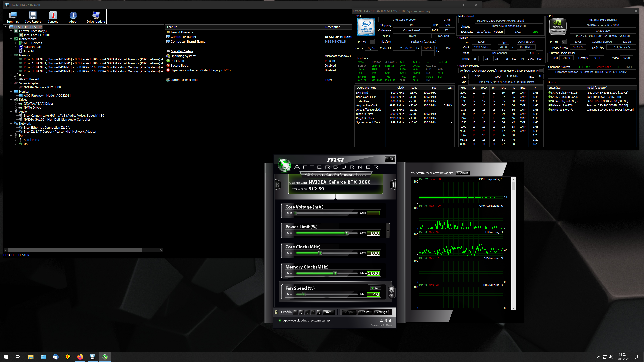Viewport: 644px width, 362px height.
Task: Expand the NVMe Drives node
Action: pos(16,107)
